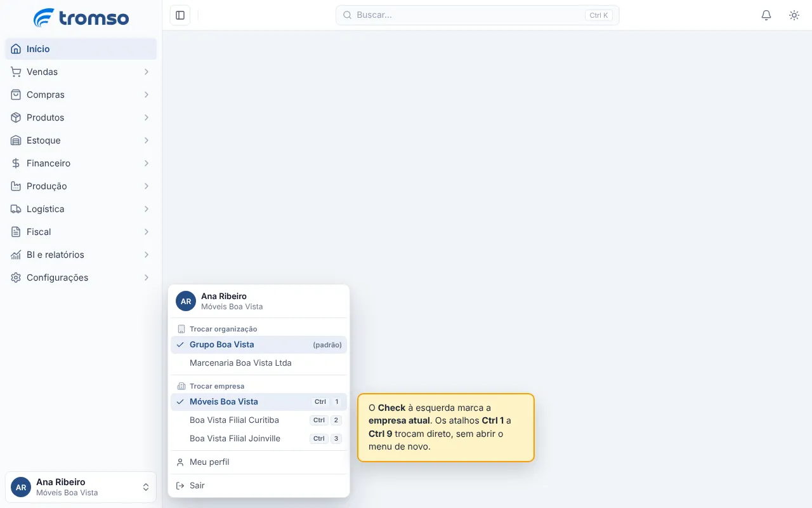Open Meu perfil
Screen dimensions: 812x508
tap(259, 462)
